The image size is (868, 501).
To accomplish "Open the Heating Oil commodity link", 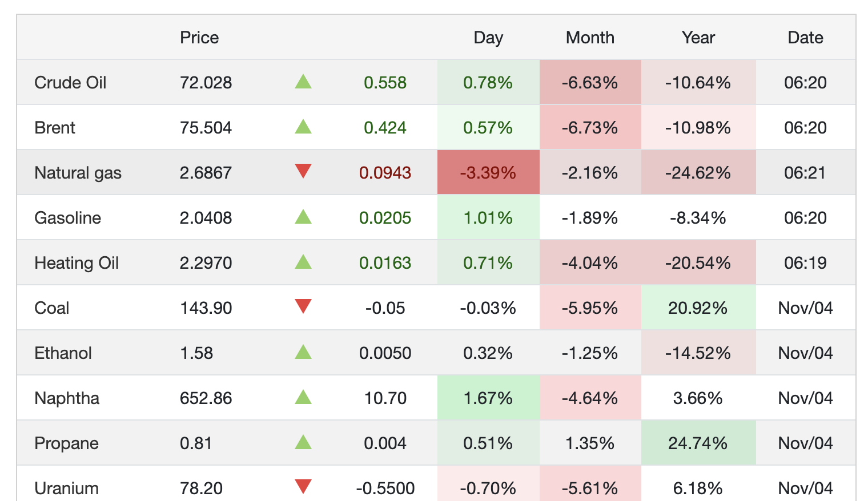I will coord(77,263).
